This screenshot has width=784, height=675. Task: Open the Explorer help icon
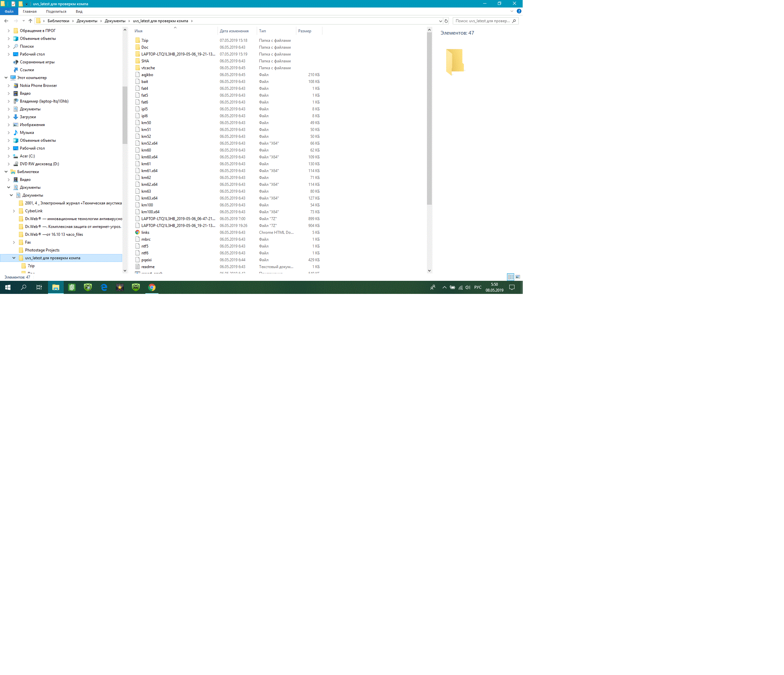coord(519,11)
